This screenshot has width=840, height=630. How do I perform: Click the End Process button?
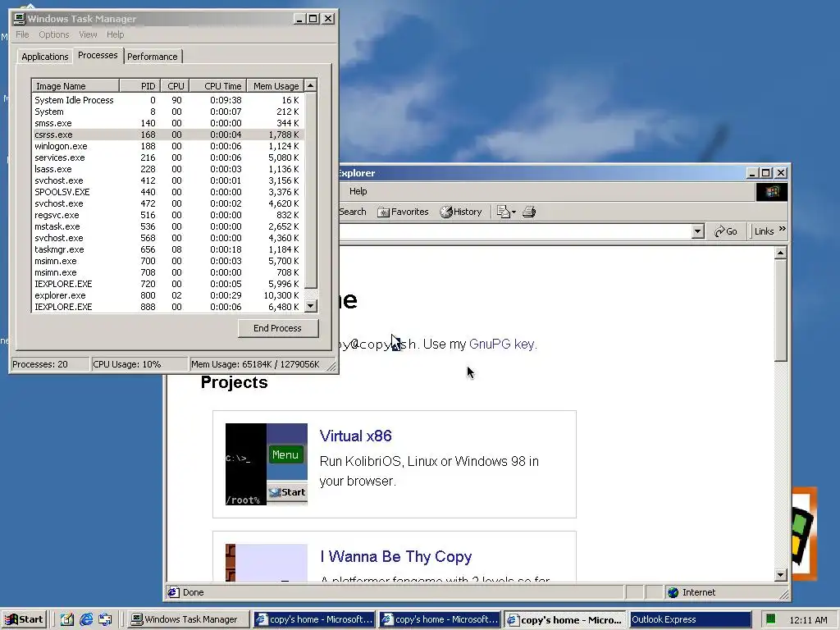tap(277, 328)
